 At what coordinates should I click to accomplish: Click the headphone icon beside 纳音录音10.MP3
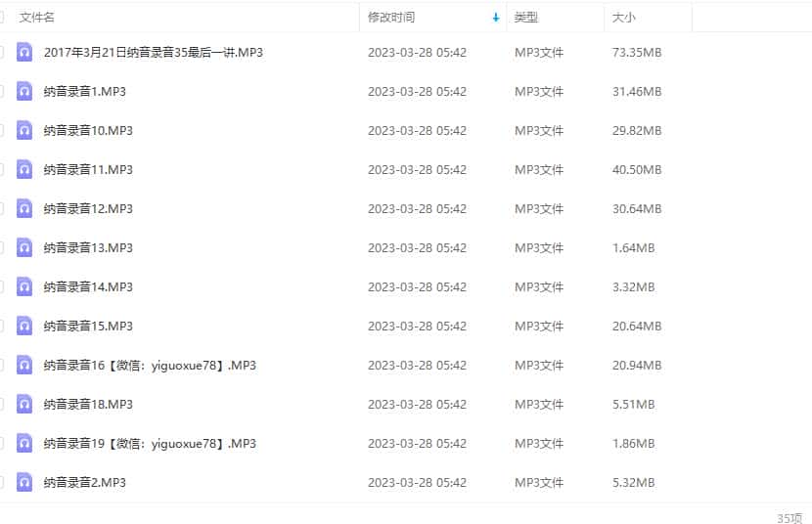click(24, 130)
